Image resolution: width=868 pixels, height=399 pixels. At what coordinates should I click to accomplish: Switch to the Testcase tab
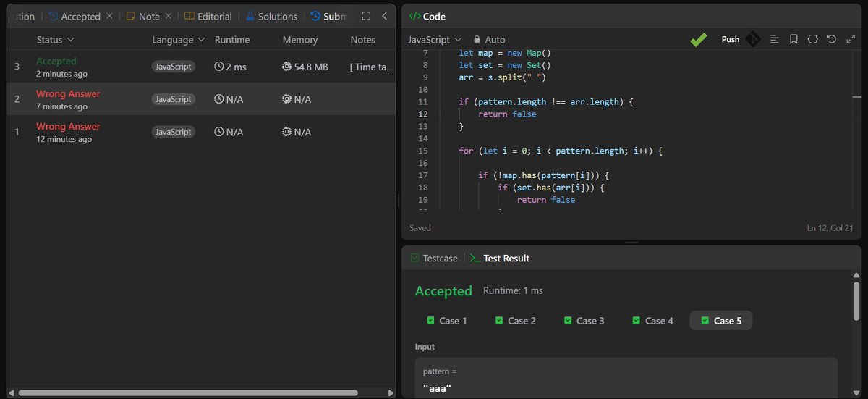[x=433, y=259]
